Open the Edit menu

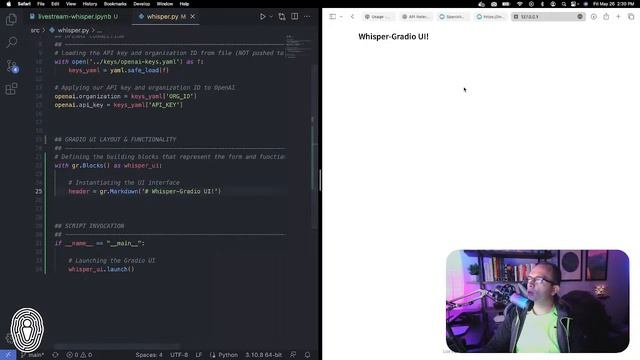tap(55, 4)
